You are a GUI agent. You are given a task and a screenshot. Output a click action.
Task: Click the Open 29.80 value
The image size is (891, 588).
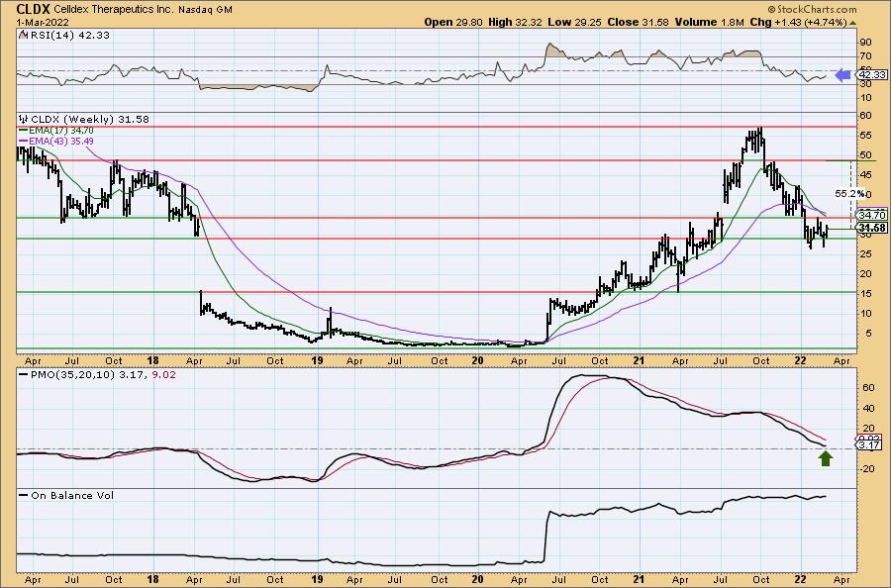coord(453,22)
